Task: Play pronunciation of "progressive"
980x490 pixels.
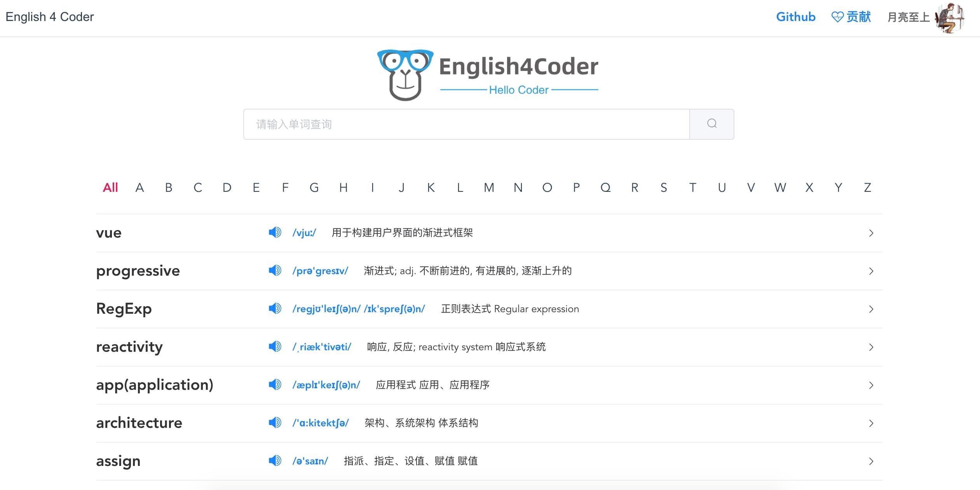Action: 275,270
